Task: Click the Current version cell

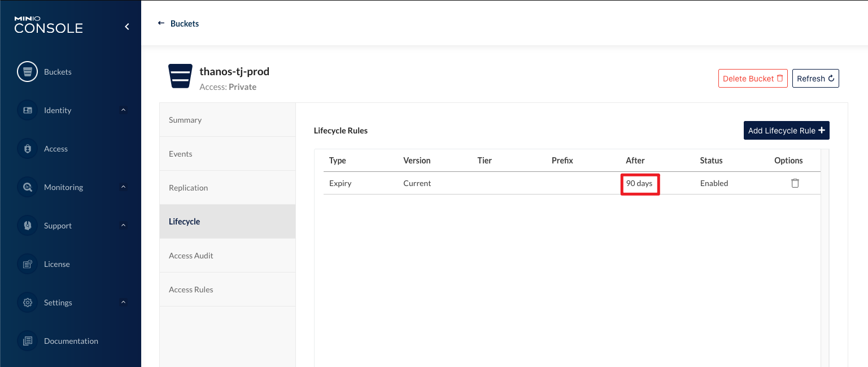Action: point(417,183)
